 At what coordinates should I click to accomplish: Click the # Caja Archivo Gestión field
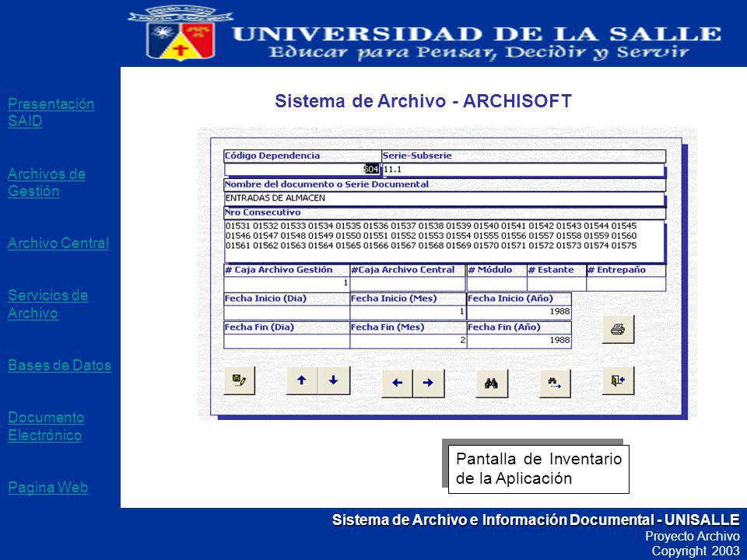pyautogui.click(x=287, y=284)
